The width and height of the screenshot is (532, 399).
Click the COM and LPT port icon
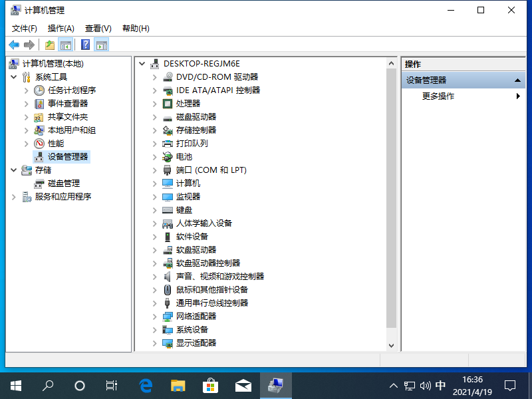168,170
